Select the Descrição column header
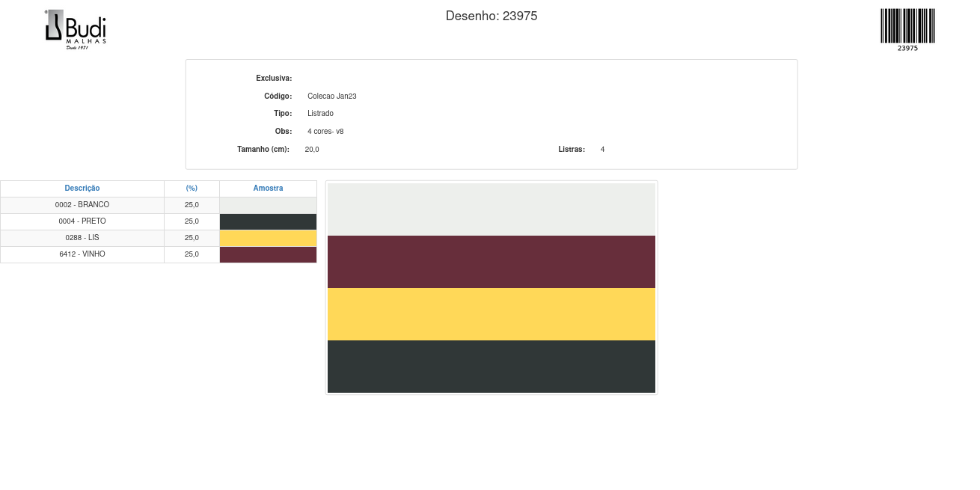 pos(82,189)
